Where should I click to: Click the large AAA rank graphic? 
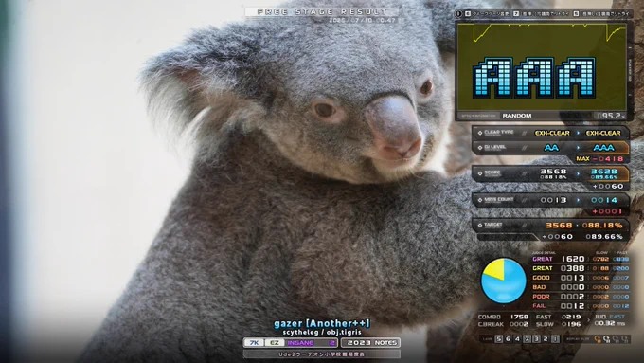(x=533, y=78)
